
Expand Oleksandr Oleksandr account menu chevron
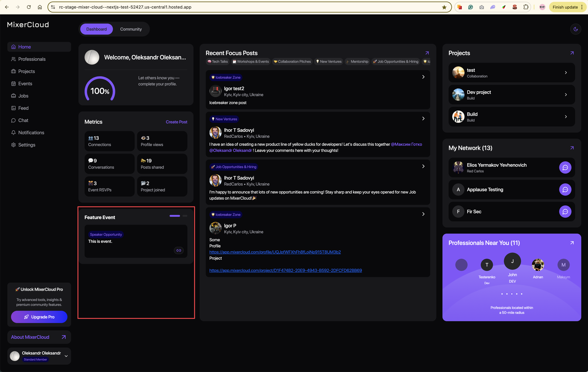66,356
